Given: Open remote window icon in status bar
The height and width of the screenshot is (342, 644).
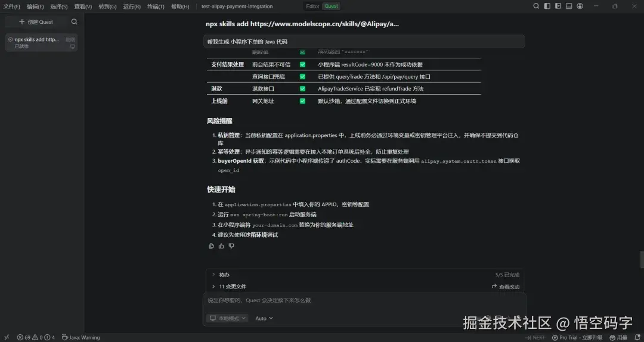Looking at the screenshot, I should point(7,337).
